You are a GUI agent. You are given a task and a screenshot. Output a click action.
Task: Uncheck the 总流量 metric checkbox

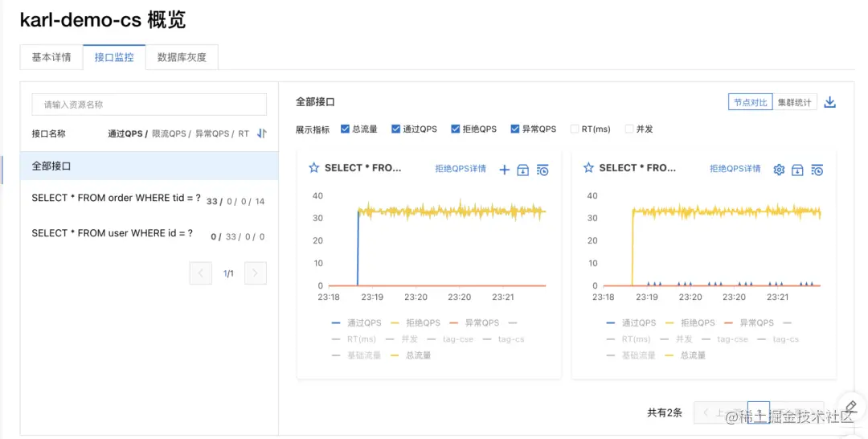click(x=345, y=129)
